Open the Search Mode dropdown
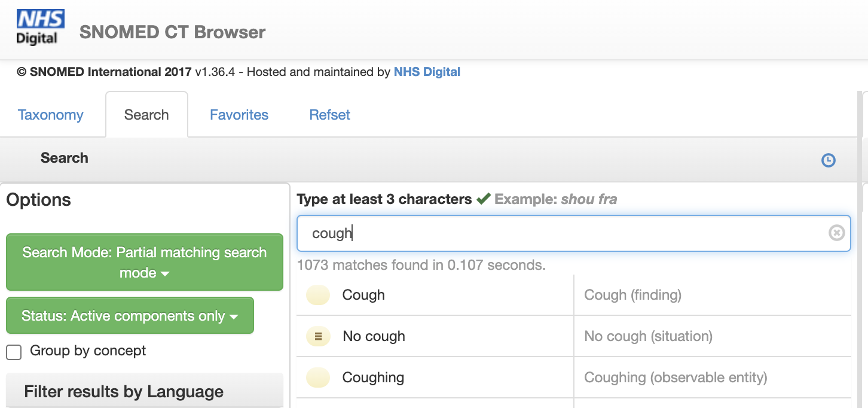Viewport: 868px width, 408px height. [x=144, y=262]
